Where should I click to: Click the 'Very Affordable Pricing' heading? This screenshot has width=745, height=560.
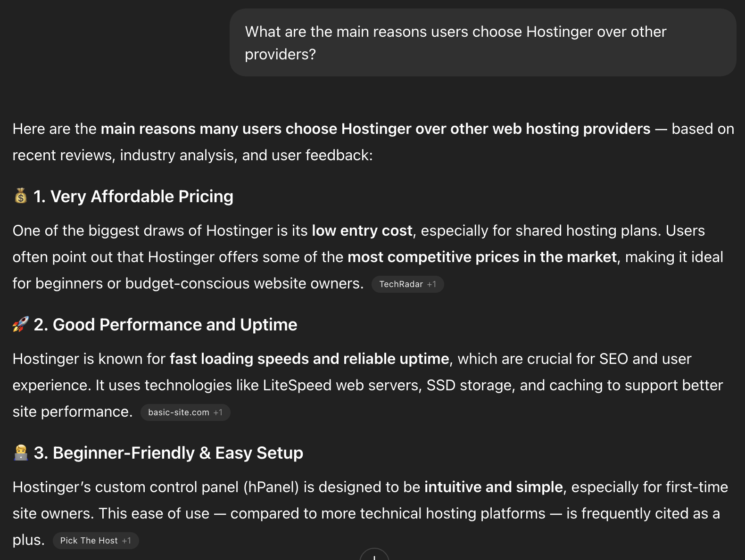[x=132, y=197]
